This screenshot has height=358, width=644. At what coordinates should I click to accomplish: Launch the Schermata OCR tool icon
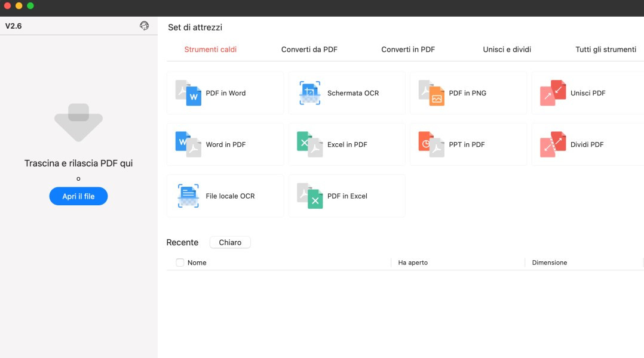pyautogui.click(x=309, y=93)
